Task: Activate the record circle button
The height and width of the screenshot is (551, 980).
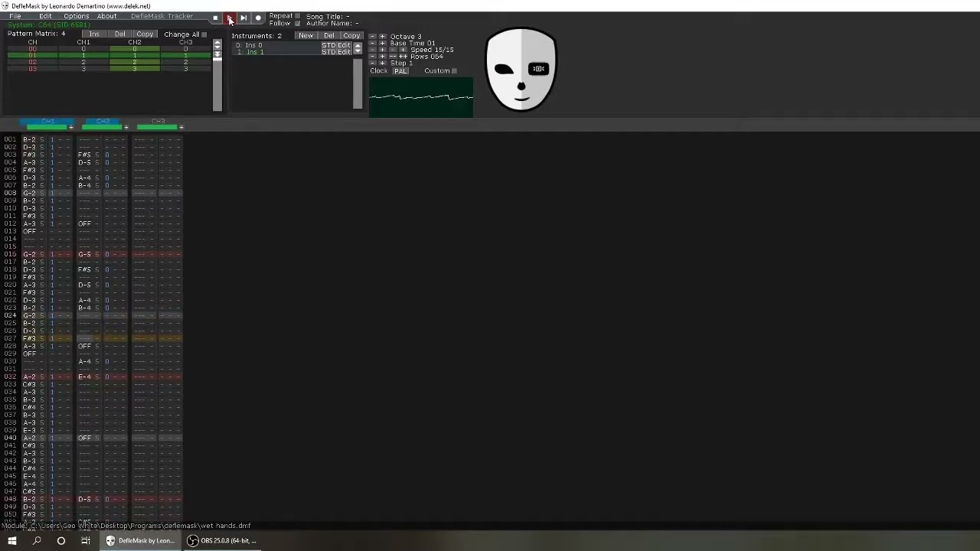Action: coord(258,18)
